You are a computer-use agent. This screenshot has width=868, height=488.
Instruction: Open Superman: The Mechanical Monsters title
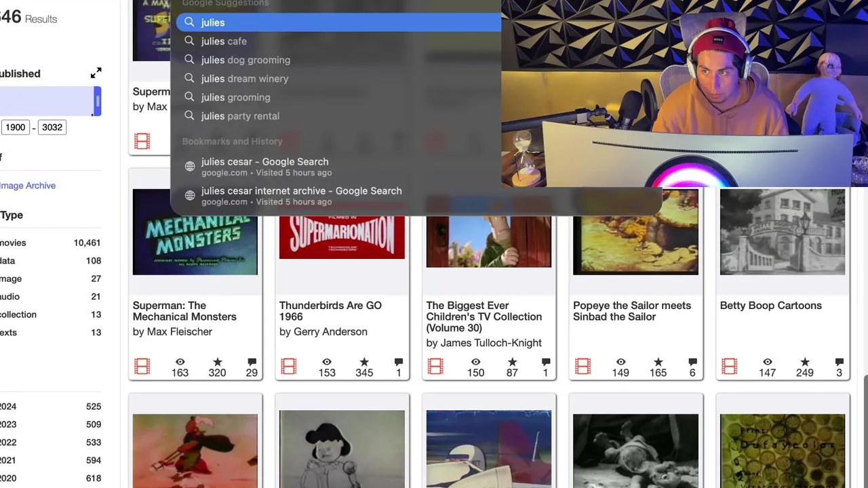(184, 311)
